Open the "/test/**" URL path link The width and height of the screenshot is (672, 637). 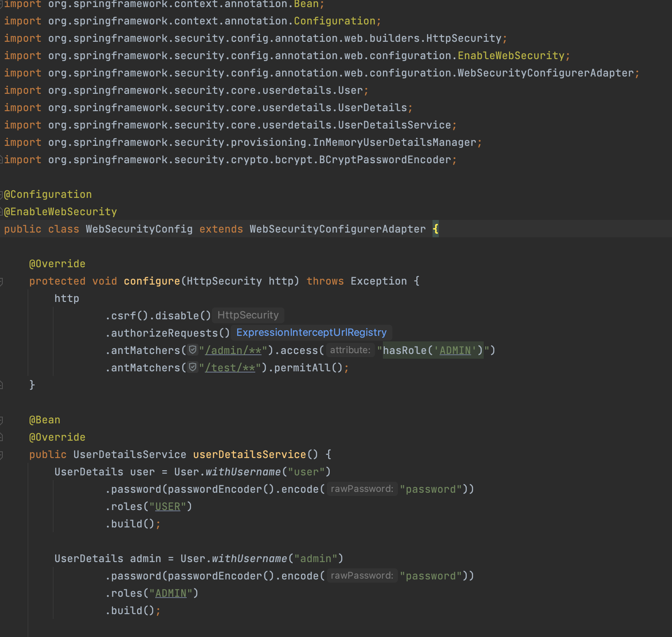[230, 368]
